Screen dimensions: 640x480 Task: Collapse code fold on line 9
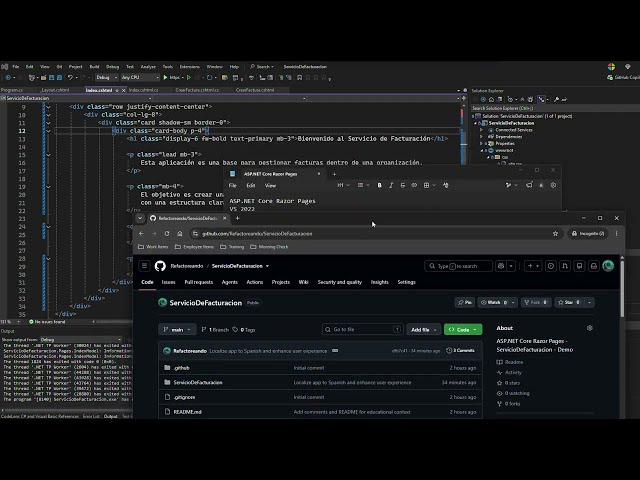pyautogui.click(x=48, y=107)
